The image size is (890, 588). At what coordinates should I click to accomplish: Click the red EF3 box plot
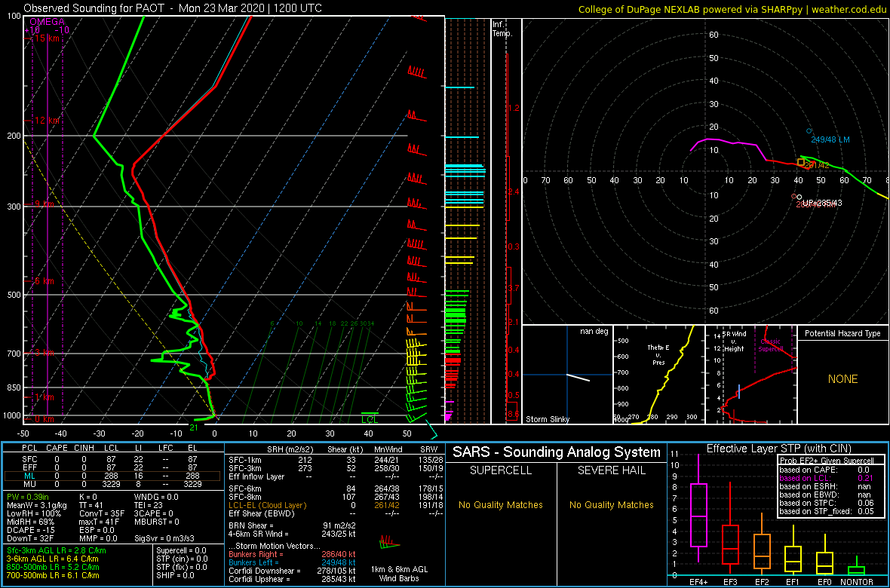point(731,544)
